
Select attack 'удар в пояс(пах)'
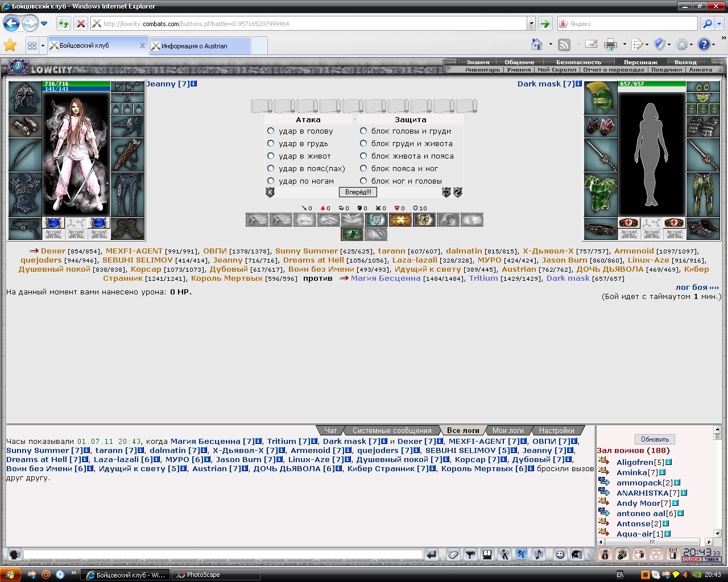271,168
